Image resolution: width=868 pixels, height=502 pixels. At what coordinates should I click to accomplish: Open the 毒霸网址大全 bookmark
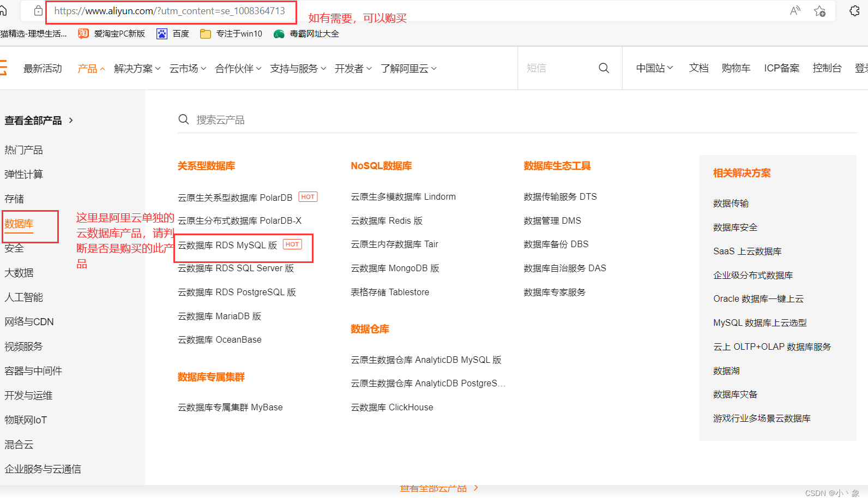[x=306, y=34]
